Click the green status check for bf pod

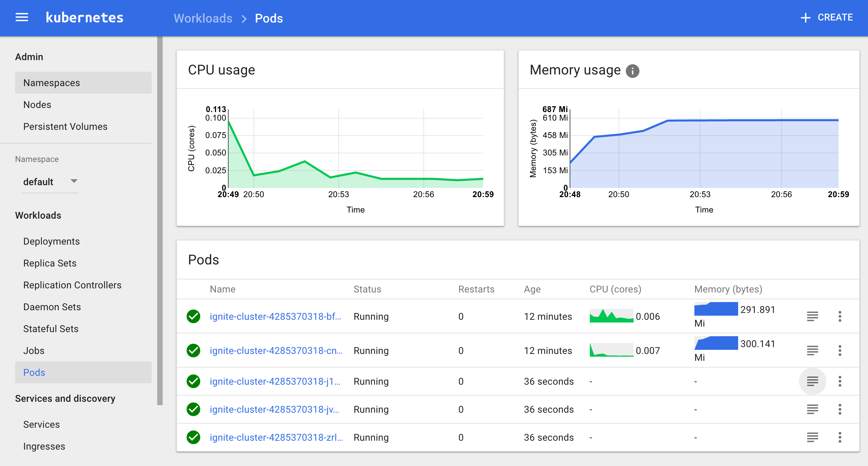[x=193, y=316]
